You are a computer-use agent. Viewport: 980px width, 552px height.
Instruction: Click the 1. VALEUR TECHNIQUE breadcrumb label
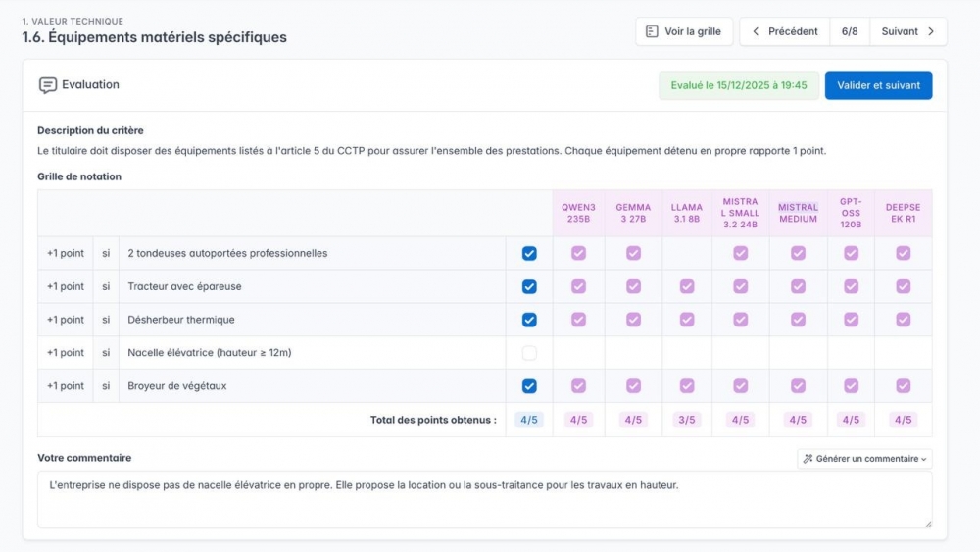point(73,22)
